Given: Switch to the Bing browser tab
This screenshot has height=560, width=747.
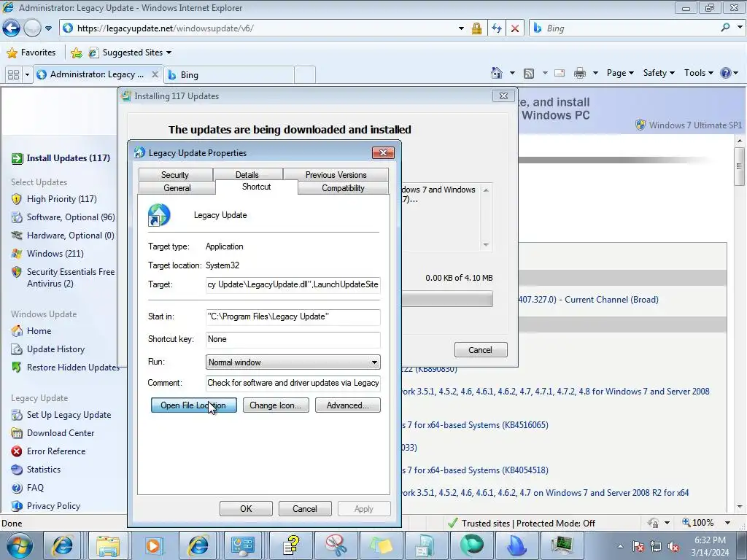Looking at the screenshot, I should pyautogui.click(x=228, y=75).
